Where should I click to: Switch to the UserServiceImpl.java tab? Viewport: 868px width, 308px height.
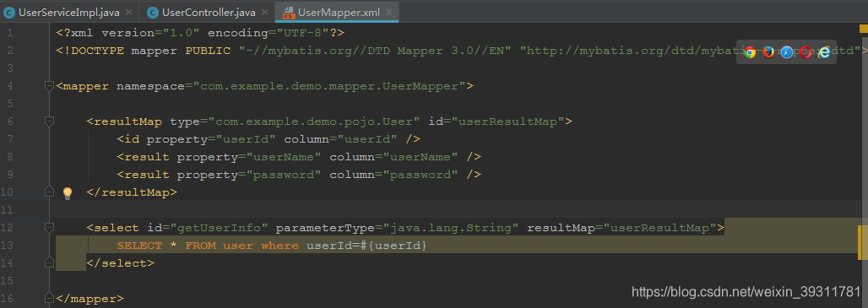(x=69, y=12)
